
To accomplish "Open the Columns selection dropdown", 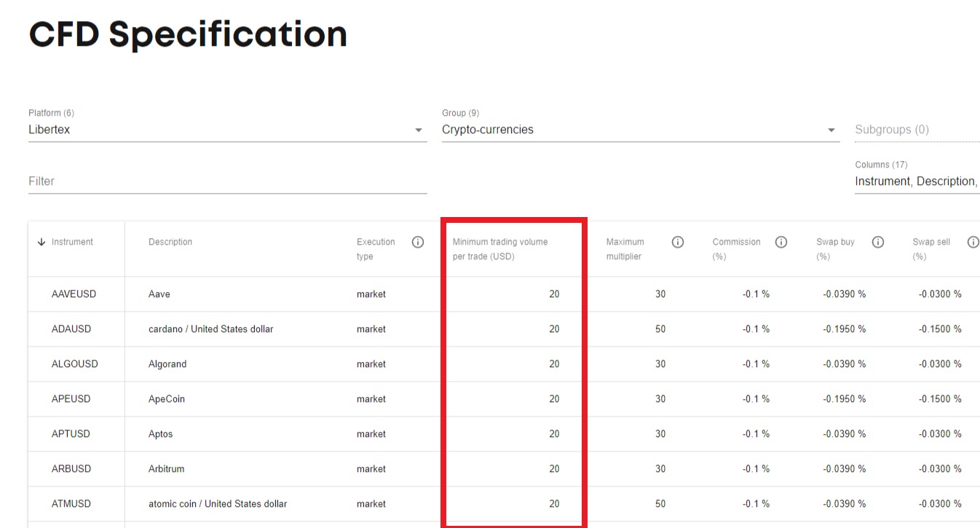I will 917,181.
